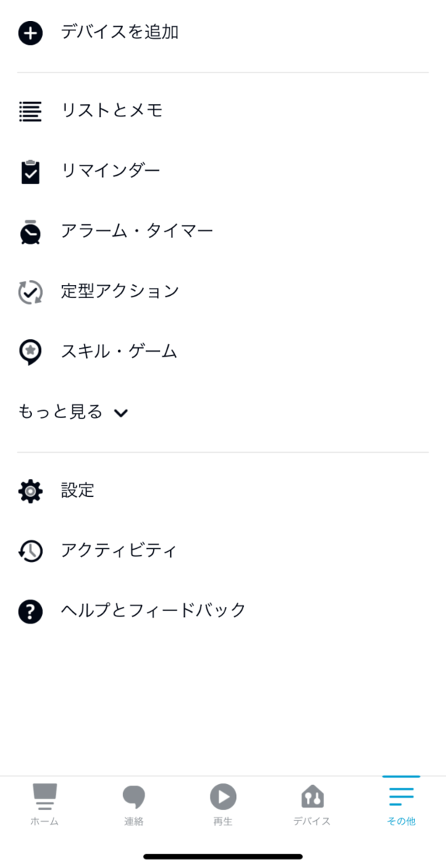Tap ヘルプとフィードバック for support

click(x=152, y=610)
